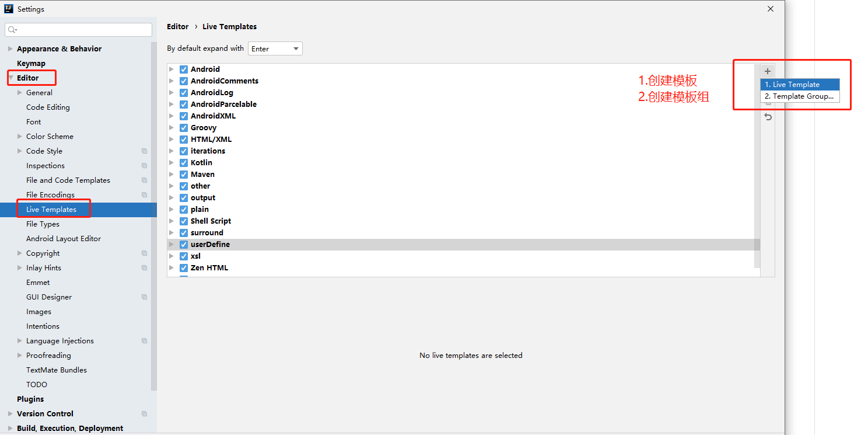
Task: Select '1. Live Template' from popup menu
Action: [800, 85]
